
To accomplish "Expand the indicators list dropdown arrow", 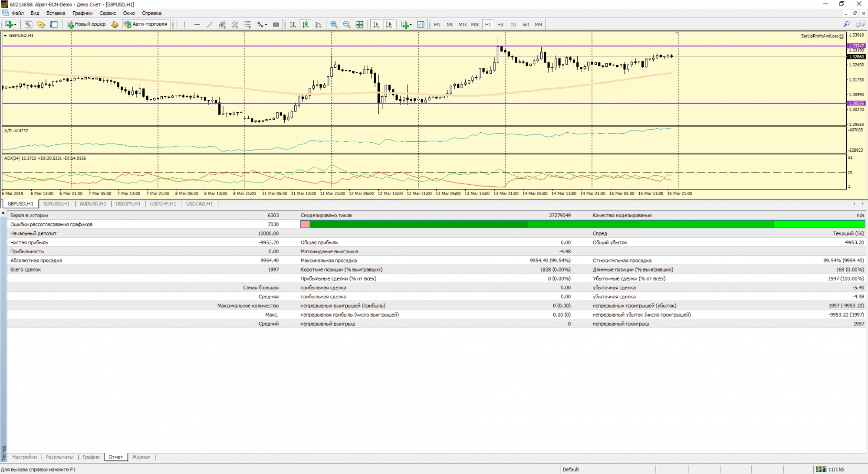I will pos(411,25).
